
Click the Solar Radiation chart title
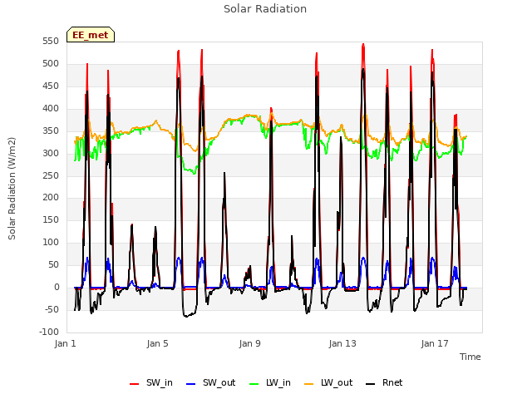[265, 9]
